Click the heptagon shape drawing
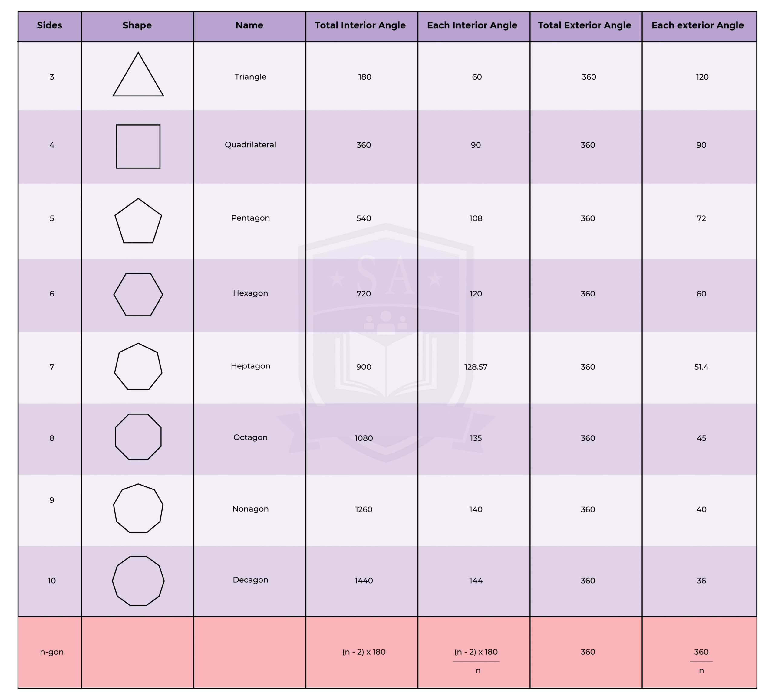This screenshot has height=700, width=775. tap(138, 367)
